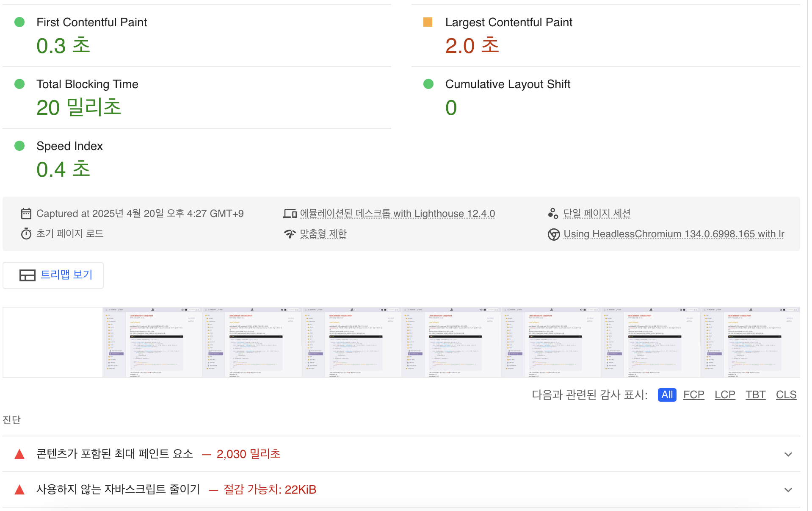Click the calendar icon beside the capture date
The height and width of the screenshot is (511, 812).
tap(26, 214)
